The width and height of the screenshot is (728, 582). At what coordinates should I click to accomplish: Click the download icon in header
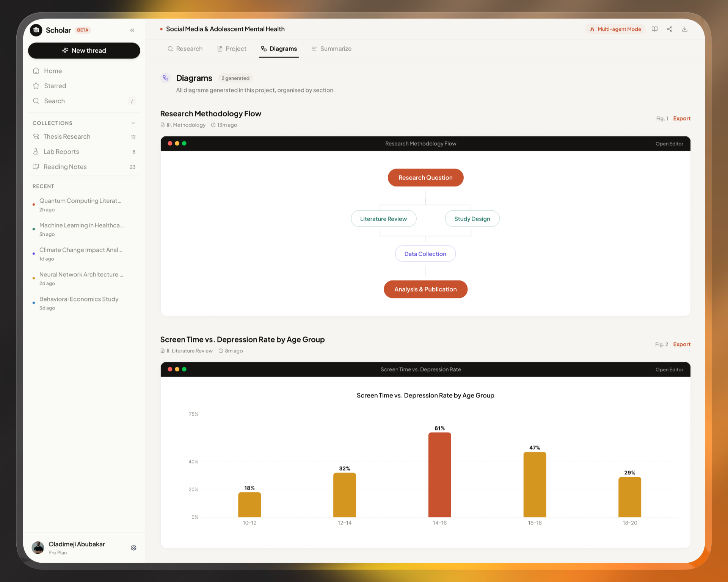685,29
